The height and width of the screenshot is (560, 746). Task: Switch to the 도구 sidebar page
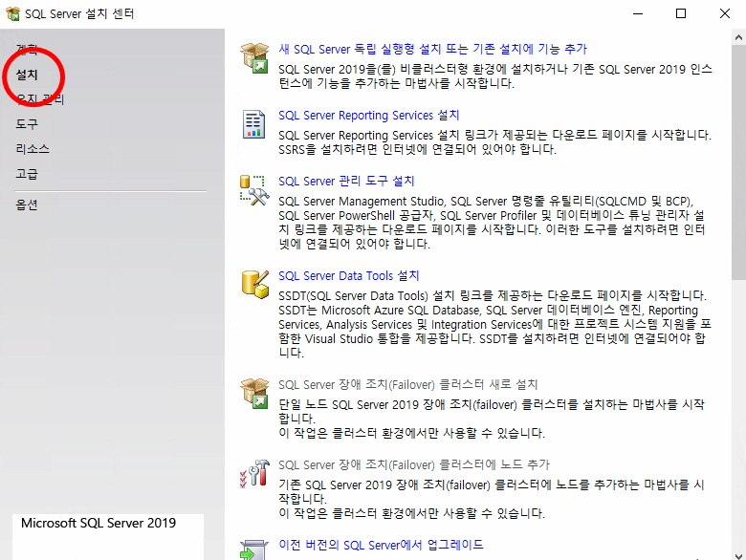point(26,124)
